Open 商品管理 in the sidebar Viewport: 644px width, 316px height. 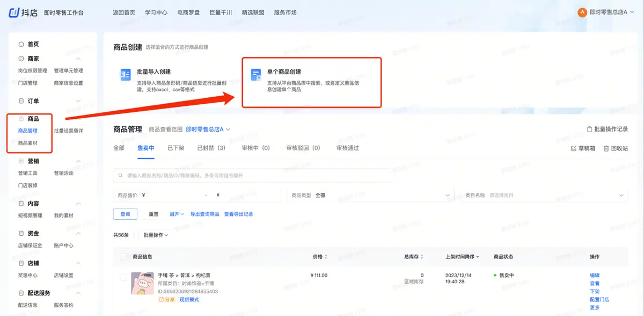click(x=28, y=131)
